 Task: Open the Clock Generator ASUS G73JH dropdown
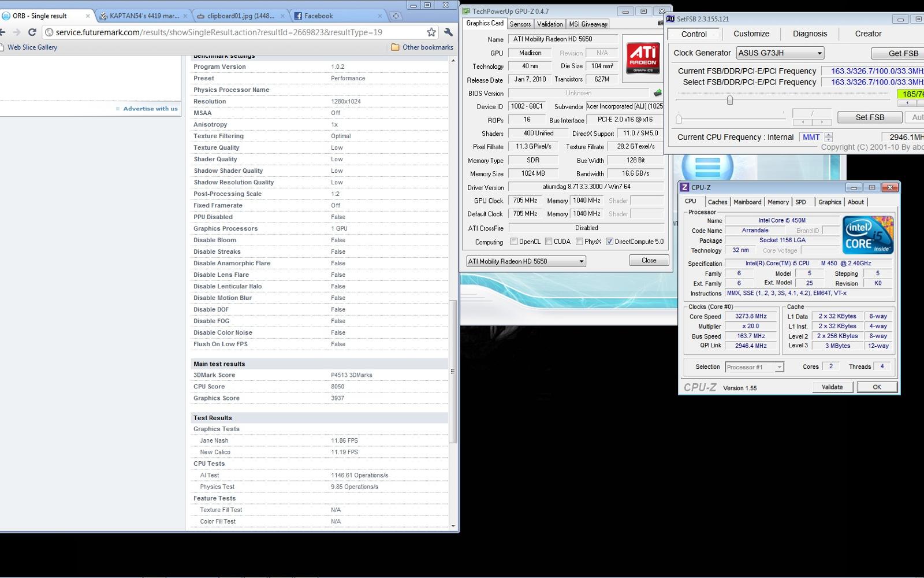[x=780, y=53]
